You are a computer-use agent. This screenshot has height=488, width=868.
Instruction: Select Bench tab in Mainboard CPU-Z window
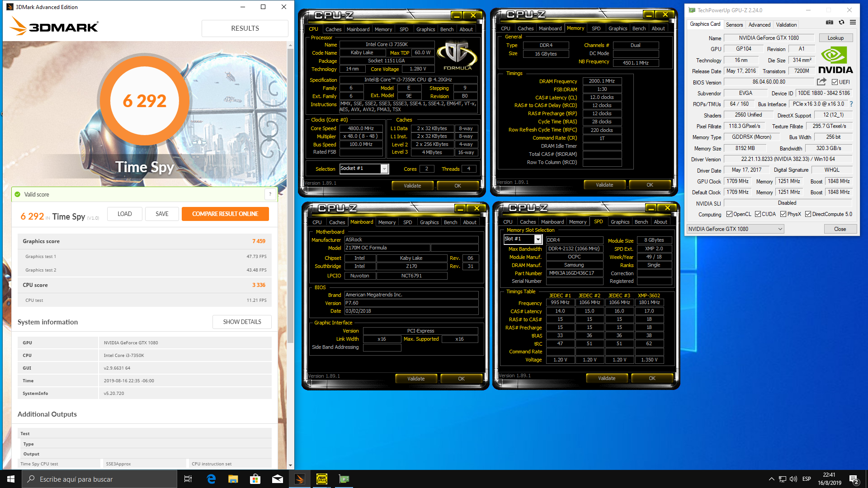(x=450, y=222)
